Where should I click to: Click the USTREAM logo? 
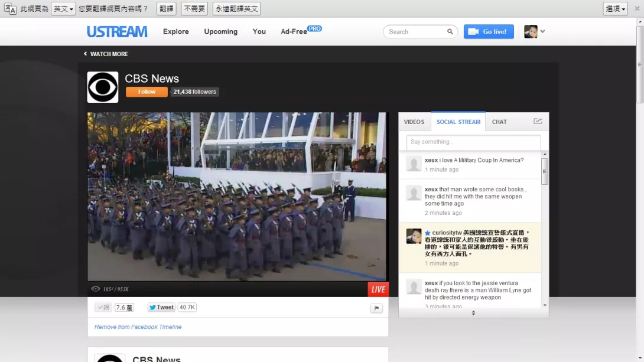(x=117, y=32)
